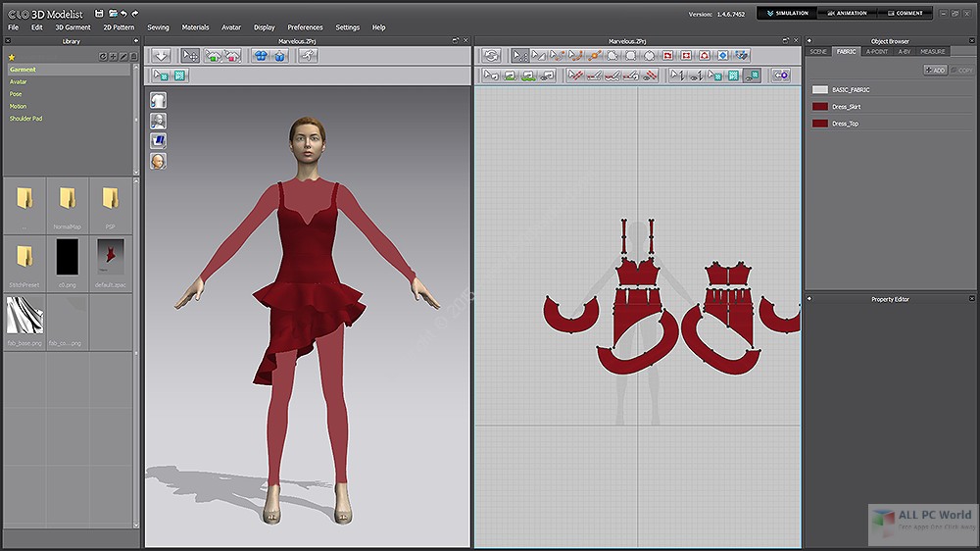Open the 2D Pattern menu

[119, 27]
